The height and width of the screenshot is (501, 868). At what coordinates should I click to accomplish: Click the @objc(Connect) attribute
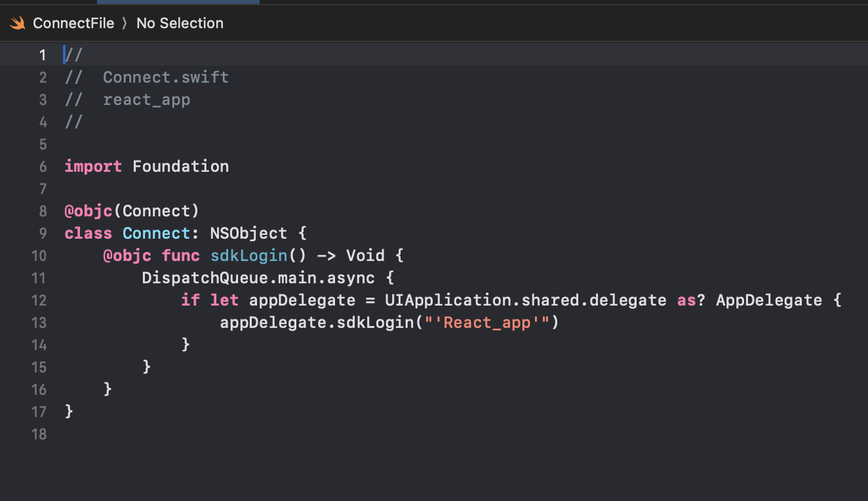[x=131, y=211]
